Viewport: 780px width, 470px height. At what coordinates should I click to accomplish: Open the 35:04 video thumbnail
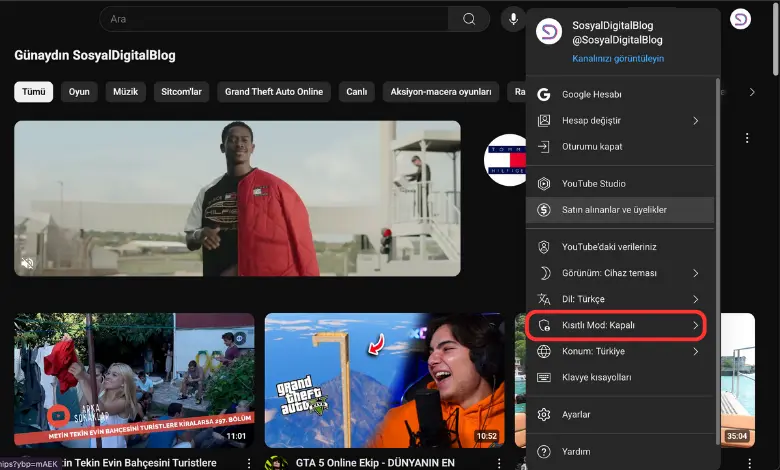click(737, 380)
